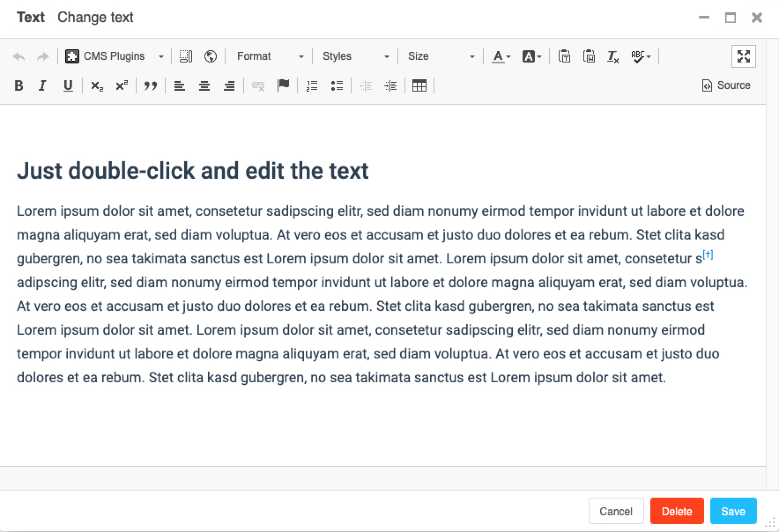Toggle bold formatting
The height and width of the screenshot is (532, 779).
click(x=19, y=85)
